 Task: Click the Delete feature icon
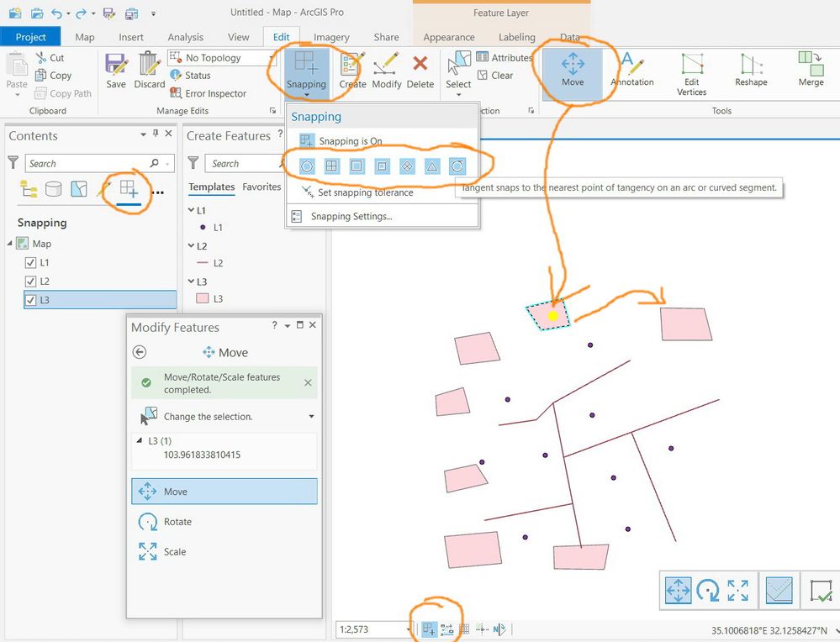click(420, 70)
